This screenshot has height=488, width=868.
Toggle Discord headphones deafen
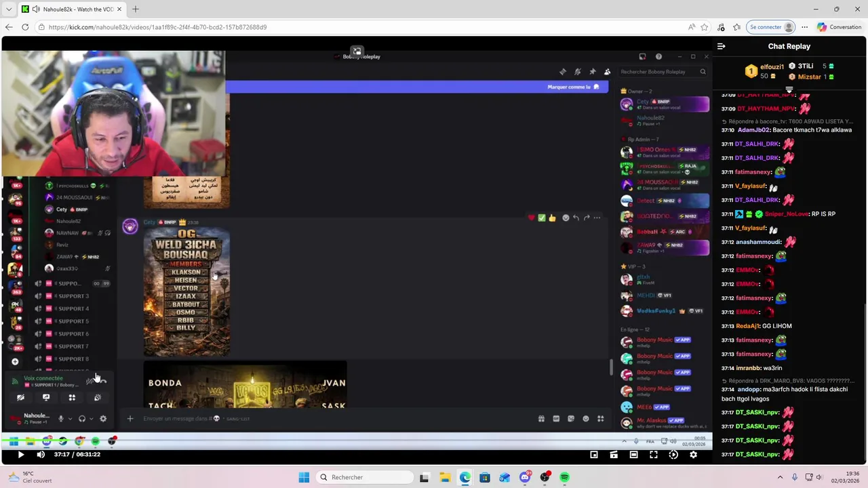coord(82,418)
